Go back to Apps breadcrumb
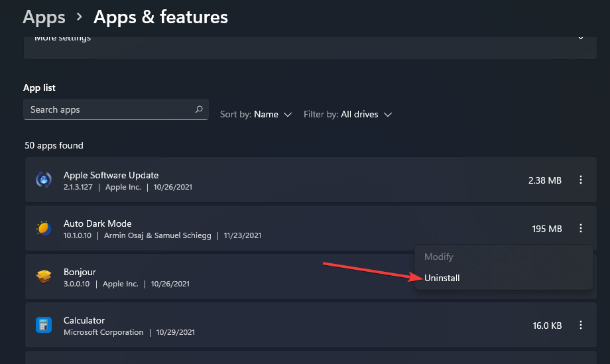 44,17
